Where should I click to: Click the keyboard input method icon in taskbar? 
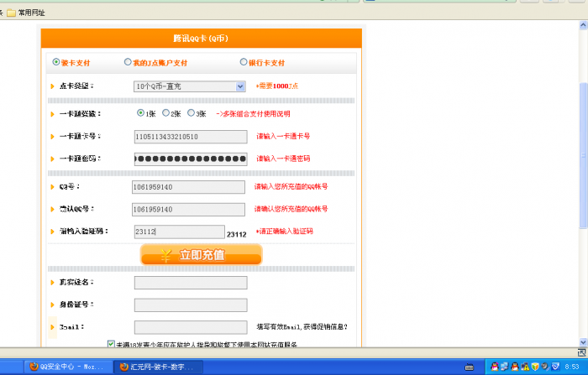[x=469, y=367]
